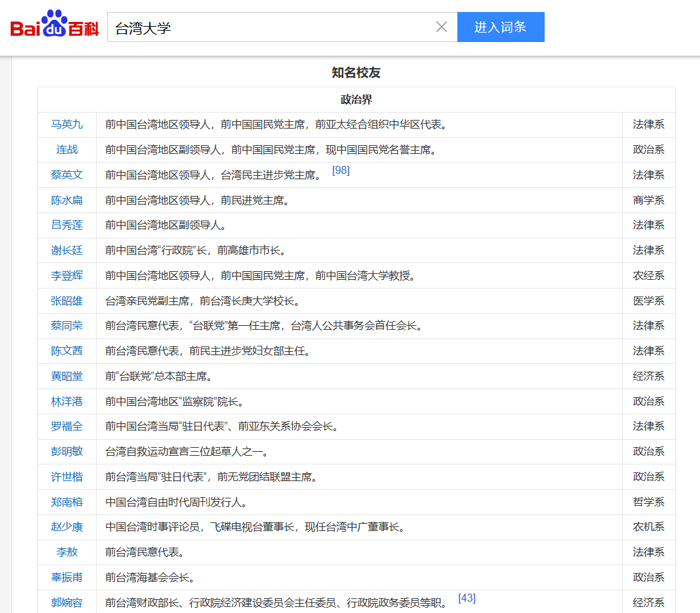Viewport: 700px width, 613px height.
Task: Open the 李敖 entry link
Action: tap(66, 552)
